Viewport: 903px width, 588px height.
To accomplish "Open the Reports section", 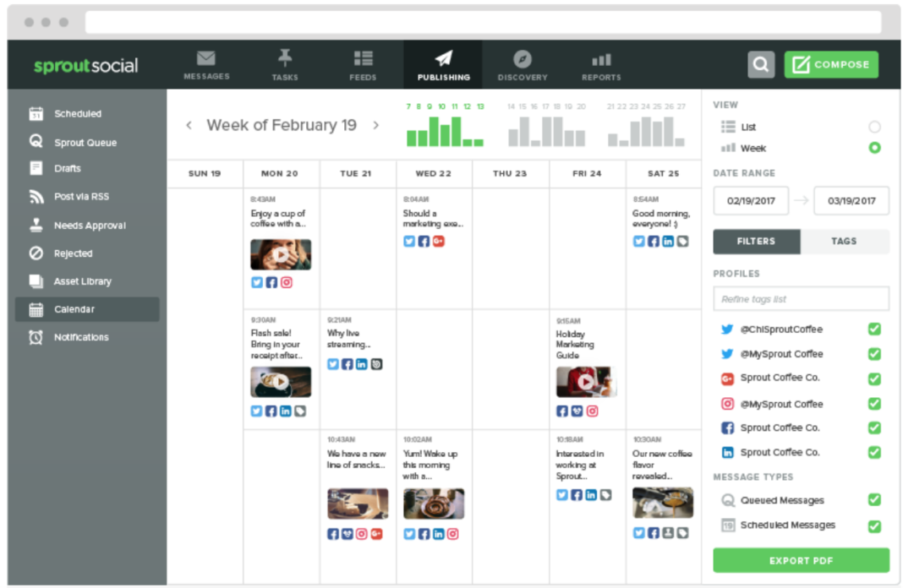I will 600,64.
